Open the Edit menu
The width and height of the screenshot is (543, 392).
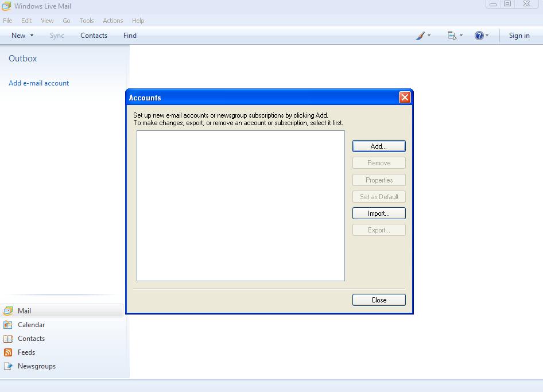(26, 21)
